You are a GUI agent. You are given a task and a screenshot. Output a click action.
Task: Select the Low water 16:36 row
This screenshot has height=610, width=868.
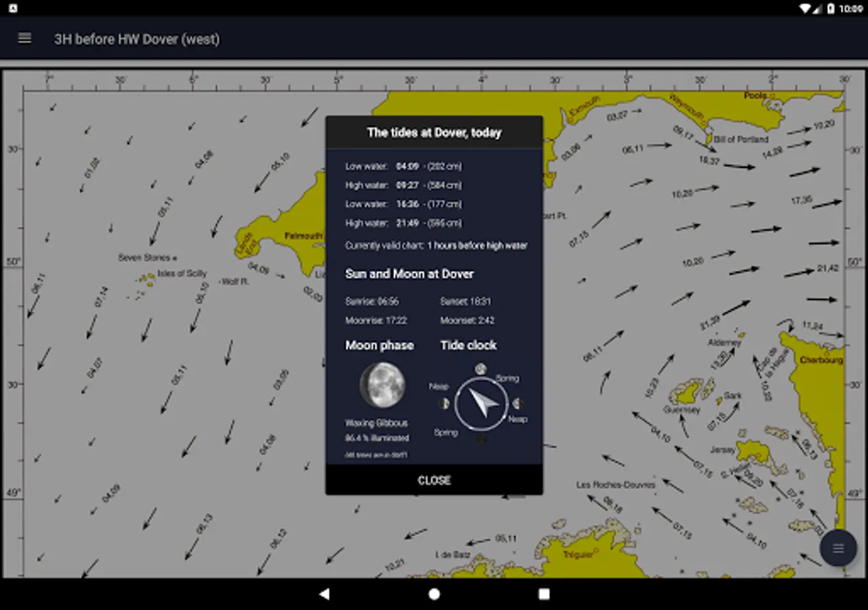coord(403,204)
